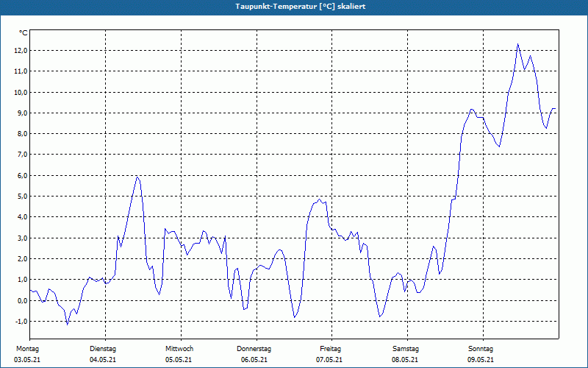Click the chart title Taupunkt-Temperatur [°C] skaliert
Image resolution: width=588 pixels, height=368 pixels.
pos(300,7)
